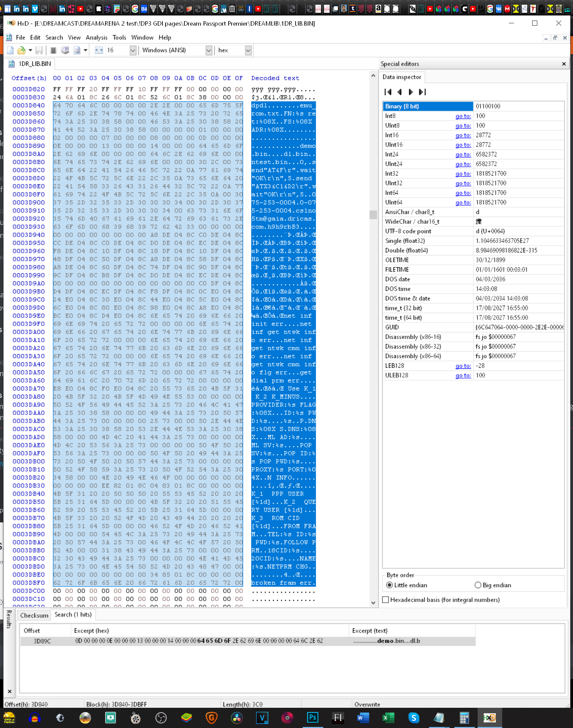The width and height of the screenshot is (573, 728).
Task: Jump to last byte in Data inspector
Action: [x=422, y=92]
